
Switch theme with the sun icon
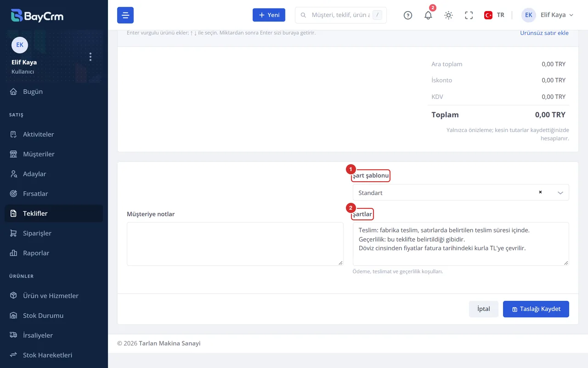pyautogui.click(x=448, y=15)
